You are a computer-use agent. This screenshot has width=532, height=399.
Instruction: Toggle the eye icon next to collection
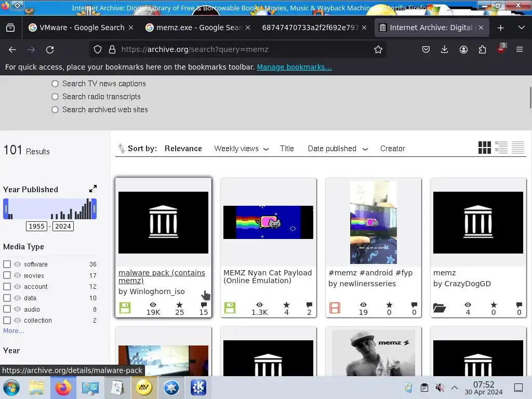[17, 320]
